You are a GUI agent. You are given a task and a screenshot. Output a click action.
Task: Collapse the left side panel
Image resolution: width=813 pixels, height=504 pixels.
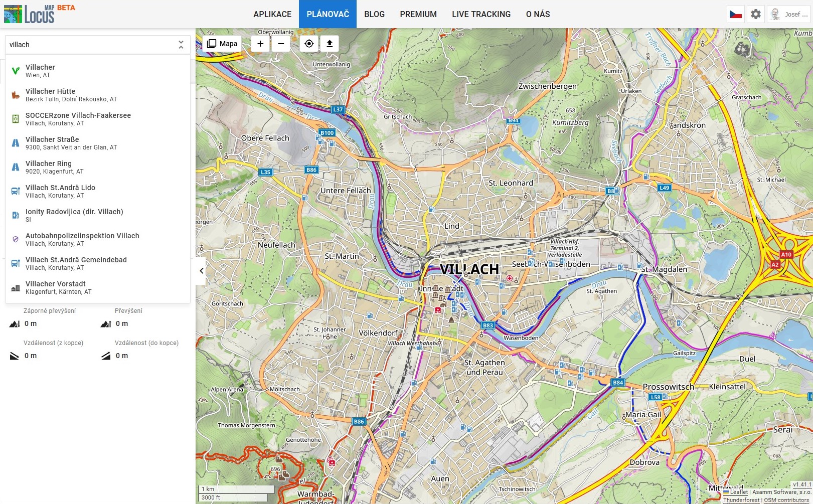click(201, 271)
